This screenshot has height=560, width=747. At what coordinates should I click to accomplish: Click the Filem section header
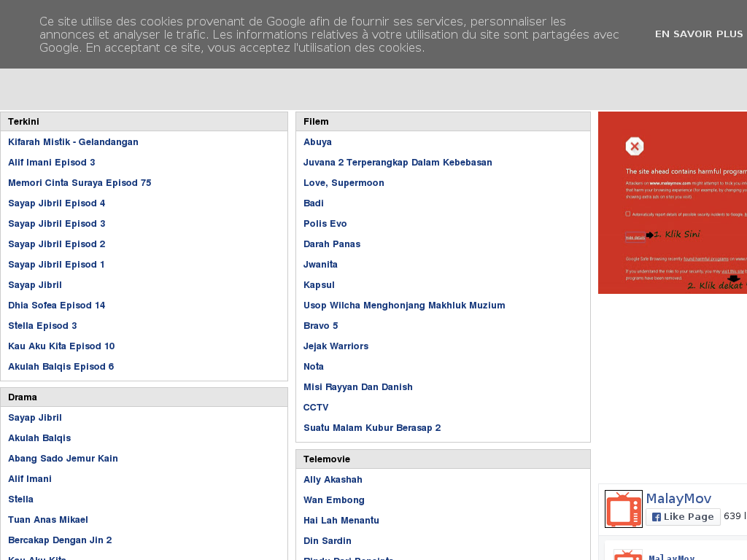click(x=443, y=122)
